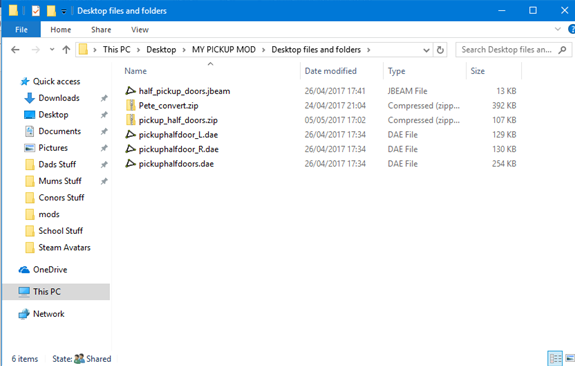Open Desktop in the navigation pane
Image resolution: width=575 pixels, height=366 pixels.
(x=53, y=114)
